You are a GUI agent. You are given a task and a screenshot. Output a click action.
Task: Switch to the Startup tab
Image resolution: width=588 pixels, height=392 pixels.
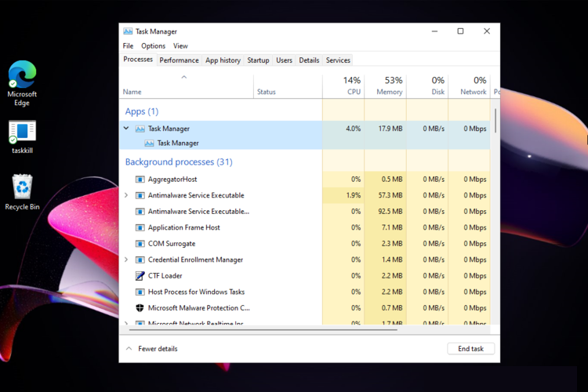258,60
